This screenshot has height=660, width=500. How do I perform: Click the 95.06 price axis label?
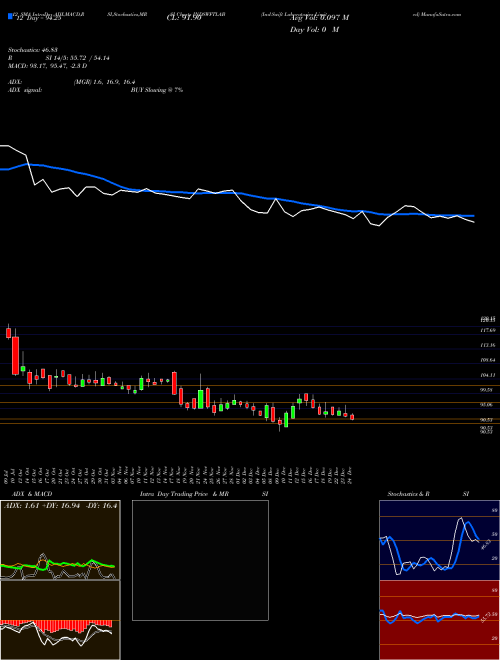487,405
